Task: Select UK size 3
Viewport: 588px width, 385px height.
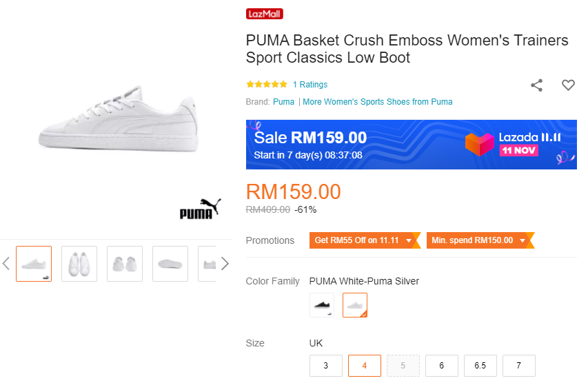Action: point(326,366)
